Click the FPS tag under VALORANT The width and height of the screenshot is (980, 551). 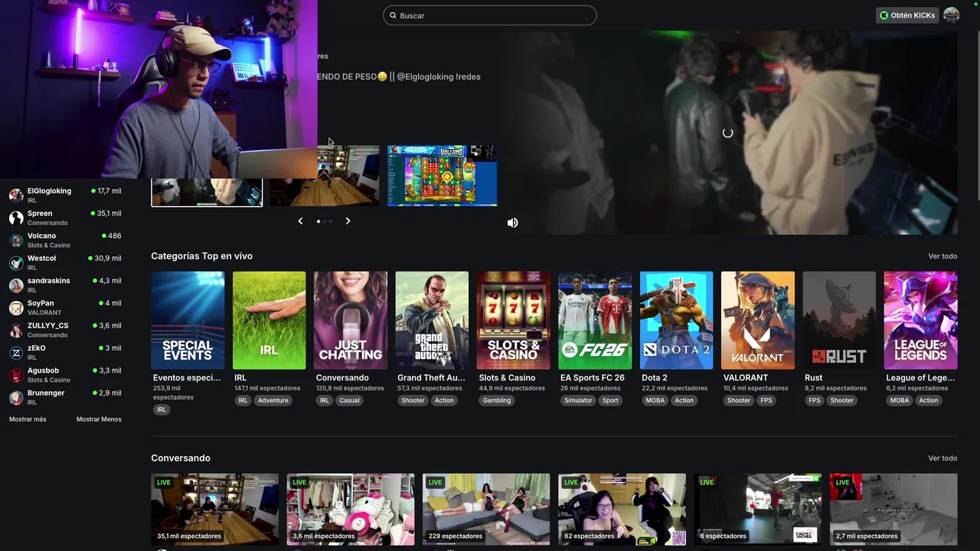tap(766, 400)
